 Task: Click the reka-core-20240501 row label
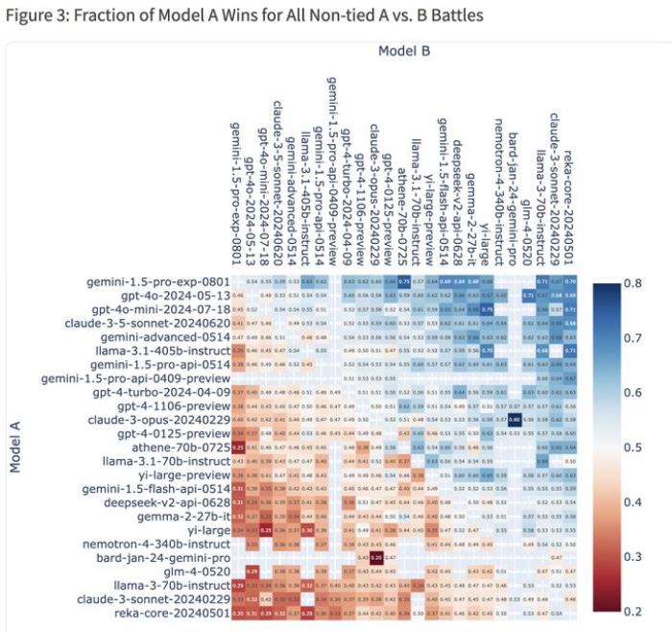tap(172, 613)
